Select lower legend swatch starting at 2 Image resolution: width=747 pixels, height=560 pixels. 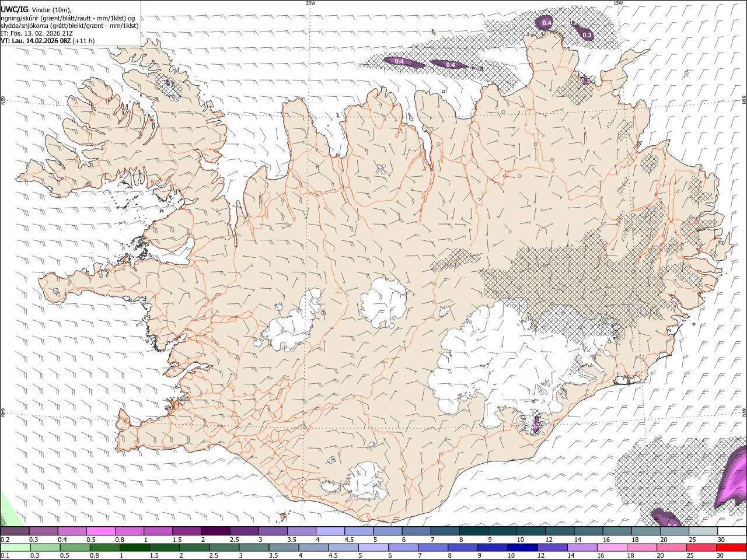pyautogui.click(x=194, y=548)
